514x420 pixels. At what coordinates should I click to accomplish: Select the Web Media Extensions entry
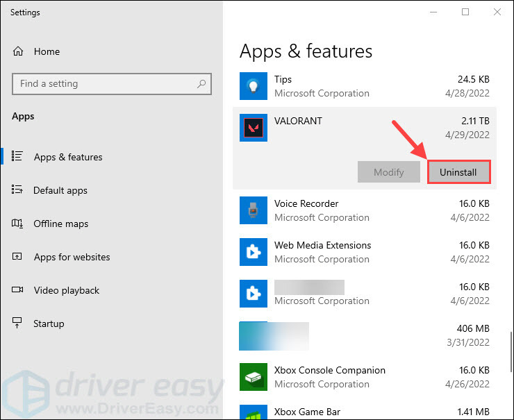tap(365, 252)
